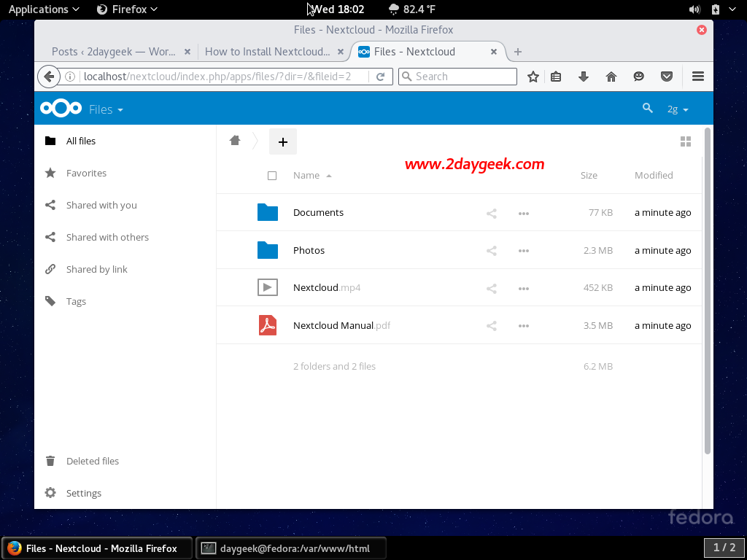Open Firefox hamburger menu
The image size is (747, 560).
[x=698, y=76]
